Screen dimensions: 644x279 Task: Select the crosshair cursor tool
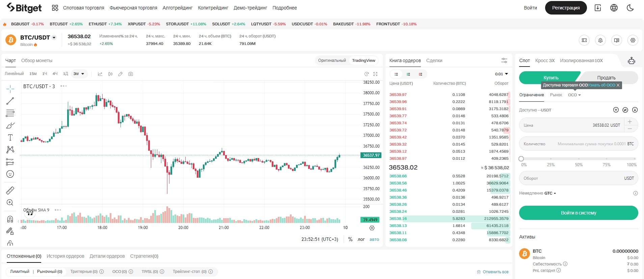10,88
